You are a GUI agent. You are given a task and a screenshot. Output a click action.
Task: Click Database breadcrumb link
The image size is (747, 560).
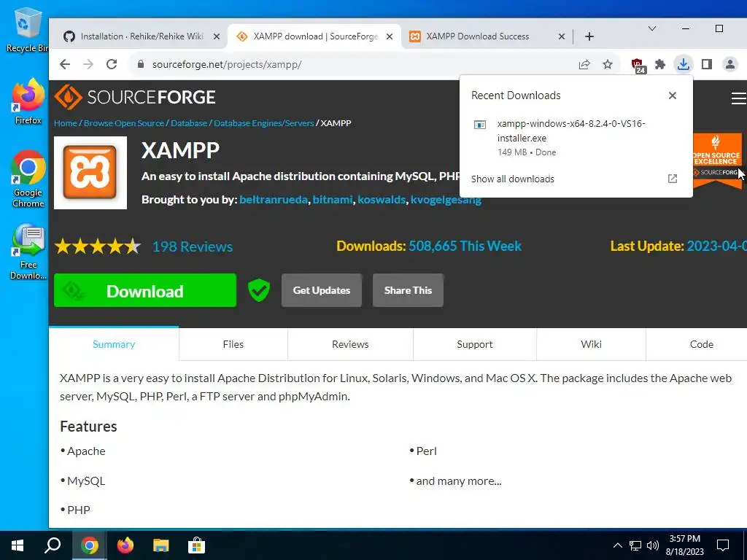[189, 122]
